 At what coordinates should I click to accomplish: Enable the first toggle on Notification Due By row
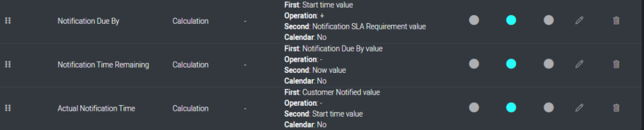474,20
